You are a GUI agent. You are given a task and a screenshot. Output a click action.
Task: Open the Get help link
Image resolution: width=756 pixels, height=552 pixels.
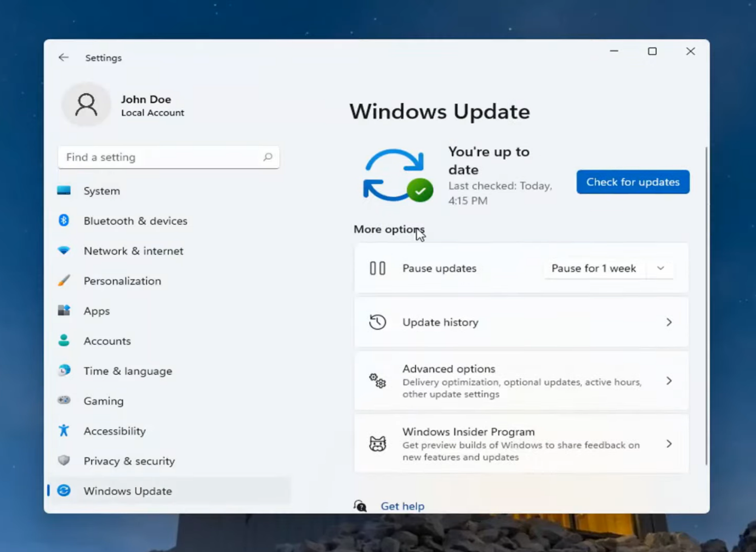(x=402, y=506)
